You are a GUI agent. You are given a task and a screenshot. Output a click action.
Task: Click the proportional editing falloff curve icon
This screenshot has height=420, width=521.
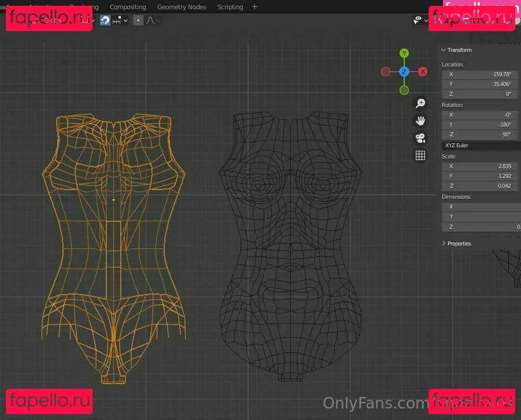tap(151, 20)
